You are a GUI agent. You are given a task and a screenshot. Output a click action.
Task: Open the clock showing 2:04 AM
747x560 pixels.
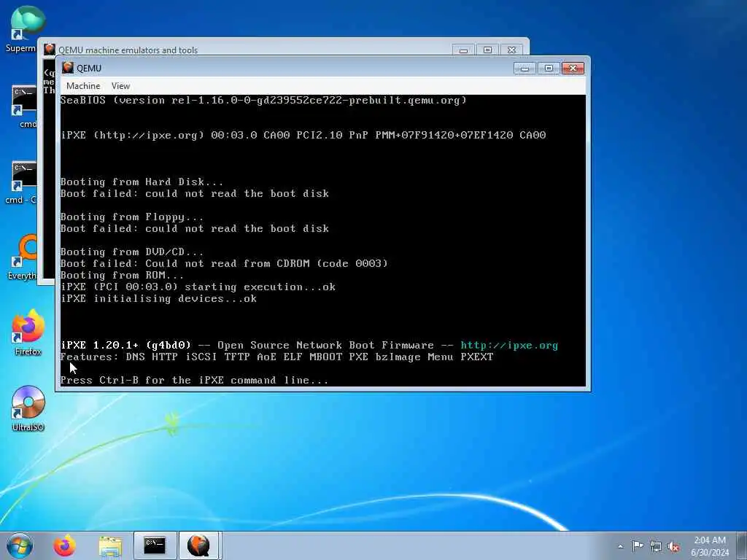click(x=710, y=545)
